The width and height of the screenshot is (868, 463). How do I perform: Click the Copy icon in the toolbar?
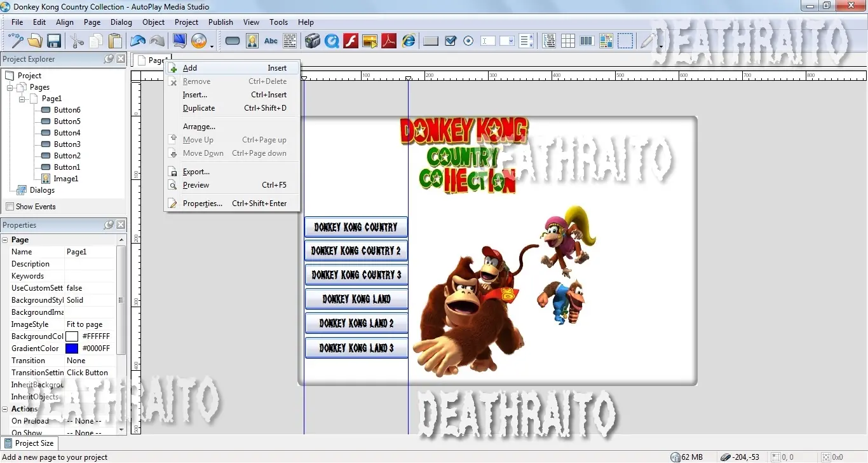tap(96, 41)
